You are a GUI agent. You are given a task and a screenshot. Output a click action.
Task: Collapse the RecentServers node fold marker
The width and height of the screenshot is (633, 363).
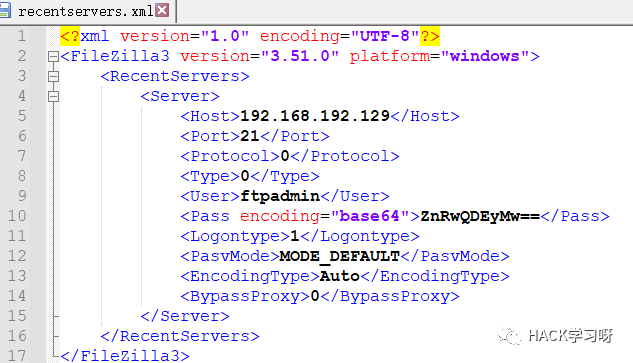point(53,76)
